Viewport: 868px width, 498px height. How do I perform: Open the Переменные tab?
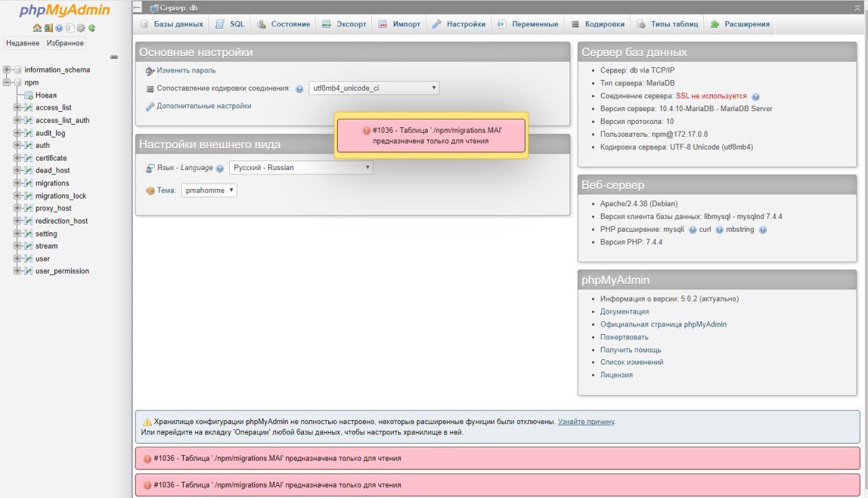click(528, 24)
